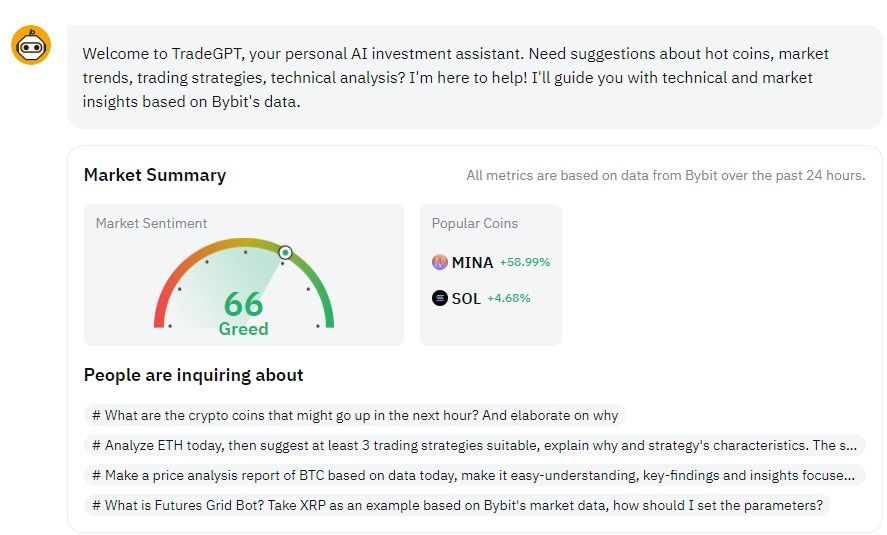887x535 pixels.
Task: Click the Bybit 24 hours data note
Action: click(665, 176)
